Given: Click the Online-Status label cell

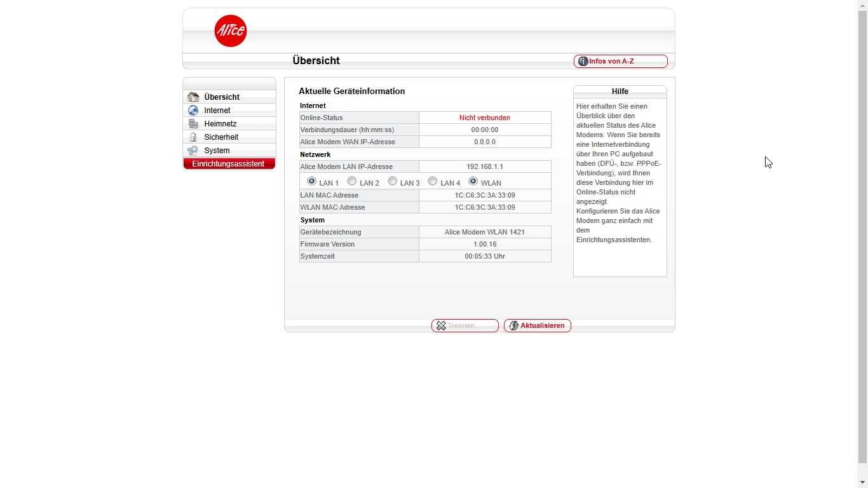Looking at the screenshot, I should pos(359,118).
